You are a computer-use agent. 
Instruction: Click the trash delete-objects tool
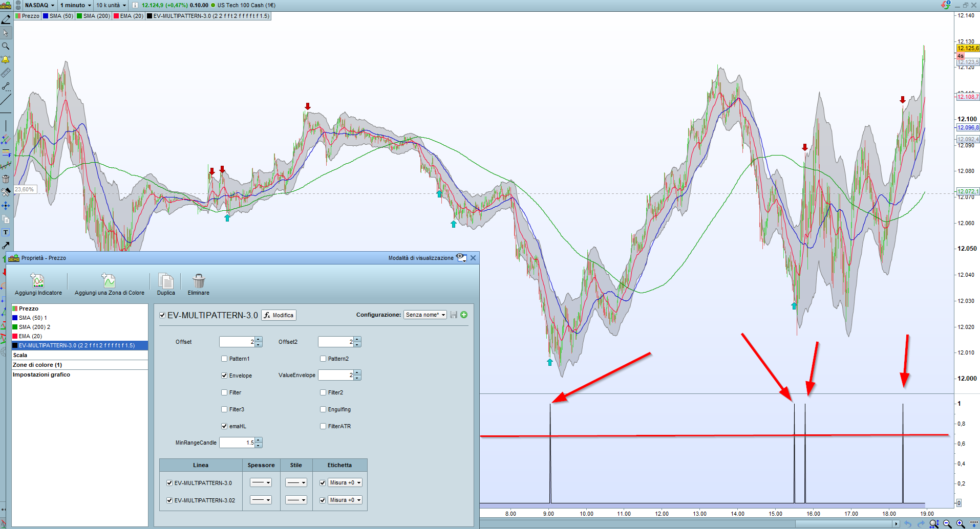(x=6, y=179)
